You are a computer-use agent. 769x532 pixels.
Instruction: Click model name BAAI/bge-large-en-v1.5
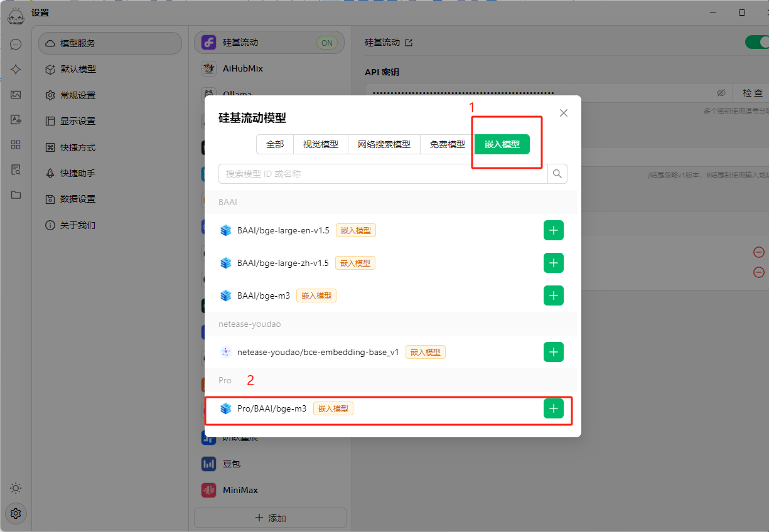click(x=283, y=230)
